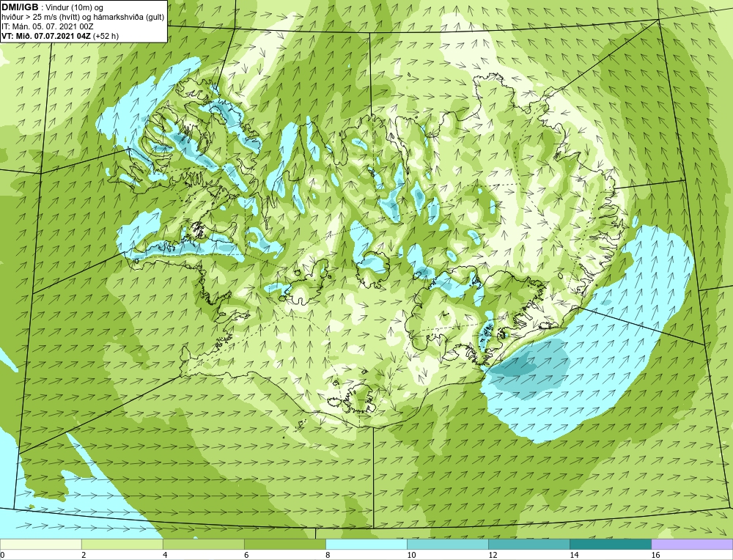
Task: Click the legend scale number "6"
Action: [246, 556]
